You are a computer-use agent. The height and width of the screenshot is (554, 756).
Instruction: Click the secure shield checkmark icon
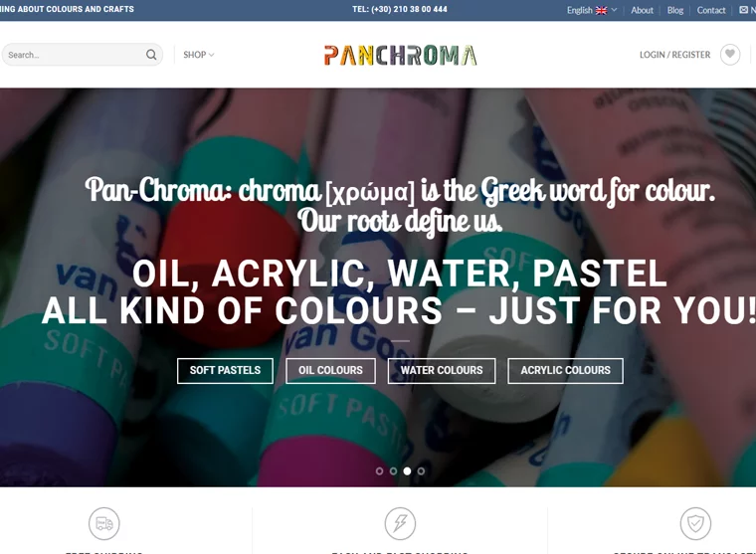coord(695,523)
